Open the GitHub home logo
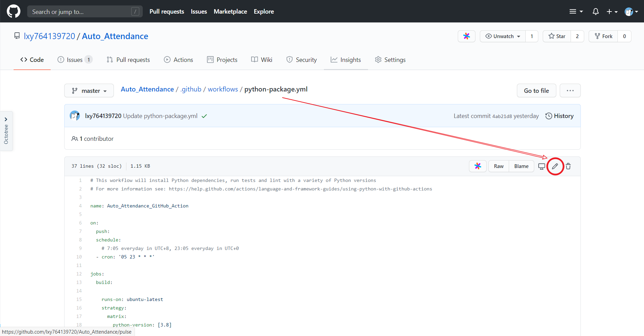 [14, 11]
